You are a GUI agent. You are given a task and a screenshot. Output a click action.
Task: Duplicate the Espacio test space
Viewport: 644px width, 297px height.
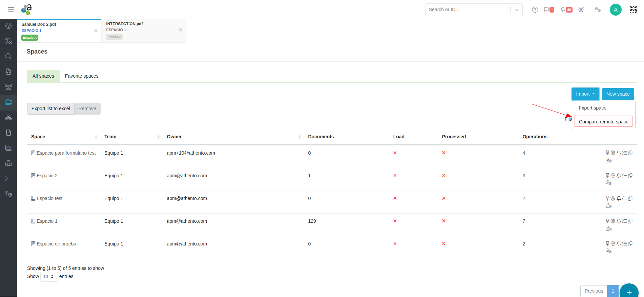coord(630,198)
